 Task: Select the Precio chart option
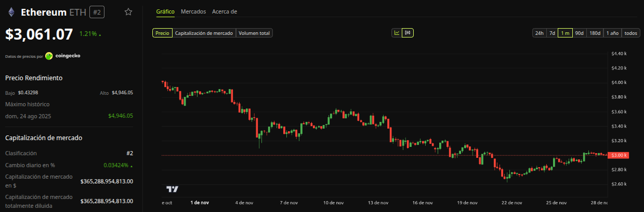pos(162,33)
